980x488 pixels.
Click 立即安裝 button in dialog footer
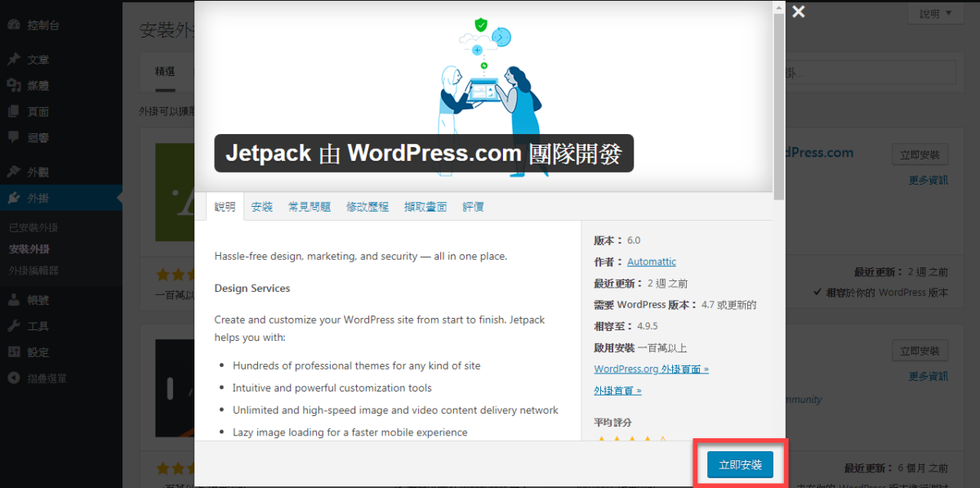click(x=741, y=464)
